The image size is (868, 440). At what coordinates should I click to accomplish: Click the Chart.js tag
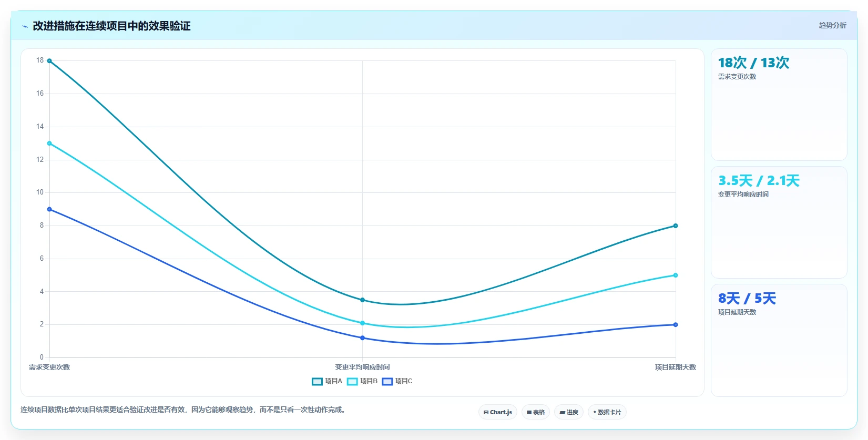click(x=498, y=412)
